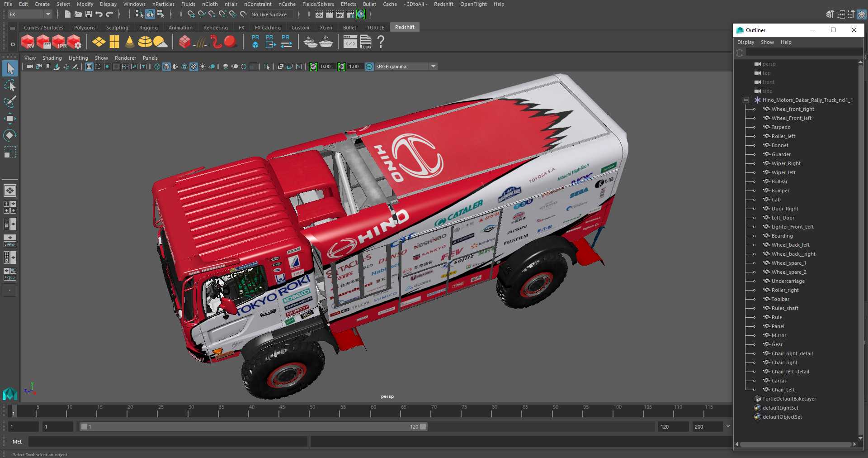Click the MEL command language button
868x458 pixels.
(18, 442)
